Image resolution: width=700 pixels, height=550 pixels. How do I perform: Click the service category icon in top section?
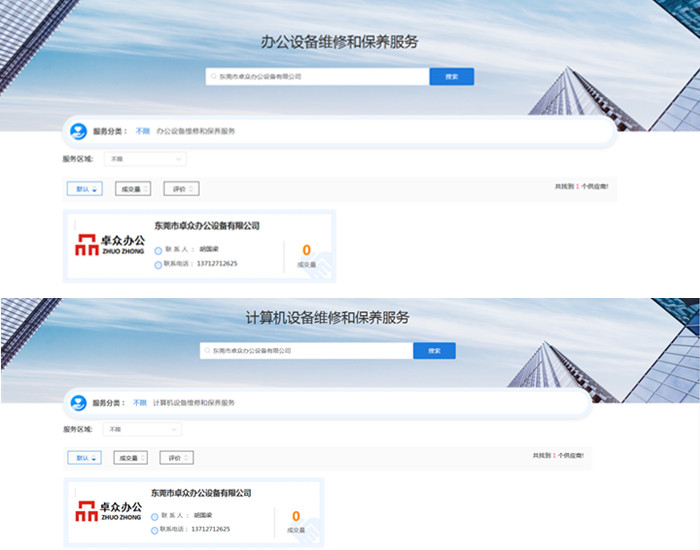click(78, 131)
